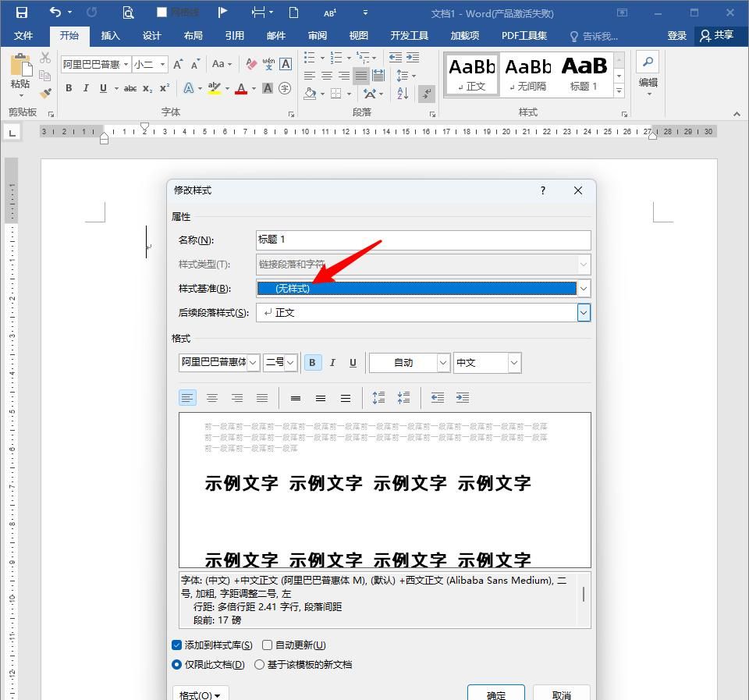Click the style name field showing 标题 1
Screen dimensions: 749x700
coord(422,240)
